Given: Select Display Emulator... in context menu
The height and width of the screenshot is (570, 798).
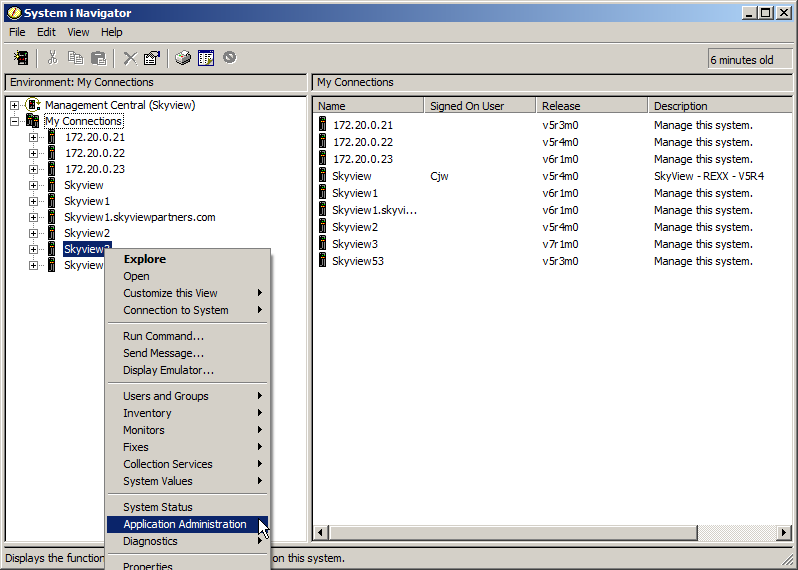Looking at the screenshot, I should click(x=187, y=370).
